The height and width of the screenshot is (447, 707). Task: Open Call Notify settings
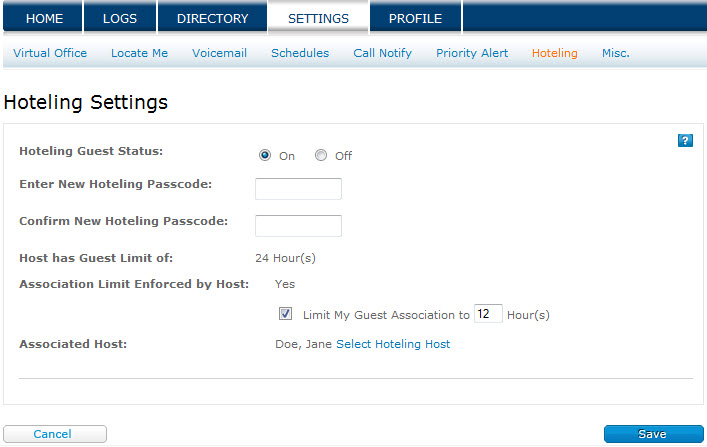382,53
